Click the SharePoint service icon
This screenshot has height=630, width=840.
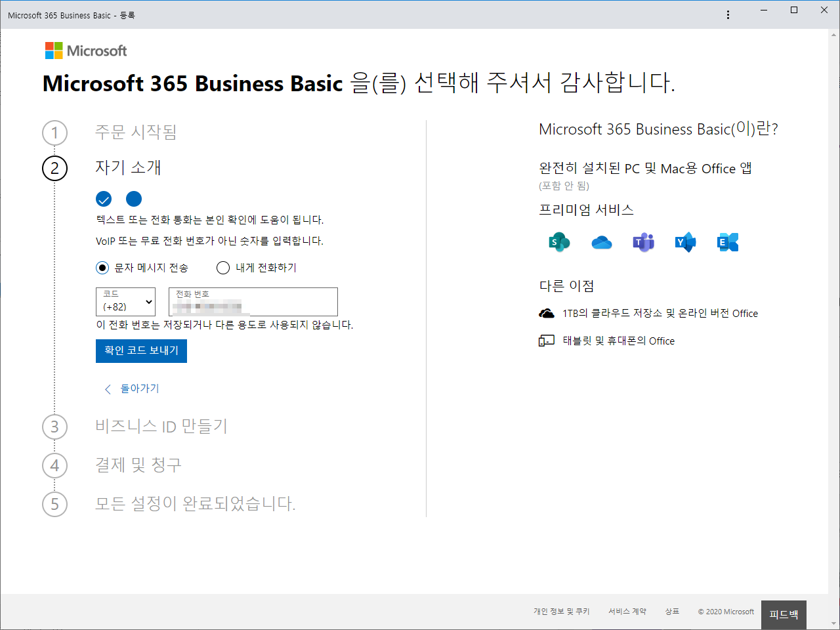coord(559,242)
